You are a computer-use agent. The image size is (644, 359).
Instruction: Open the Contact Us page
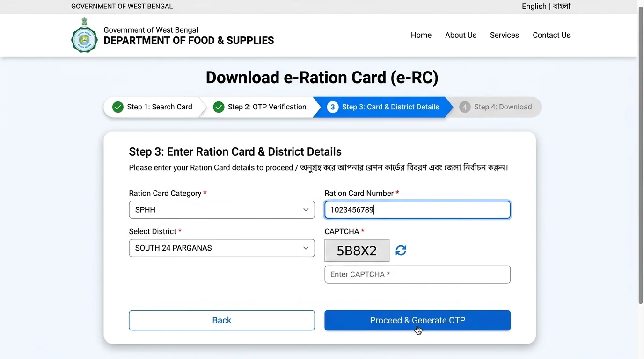[551, 35]
